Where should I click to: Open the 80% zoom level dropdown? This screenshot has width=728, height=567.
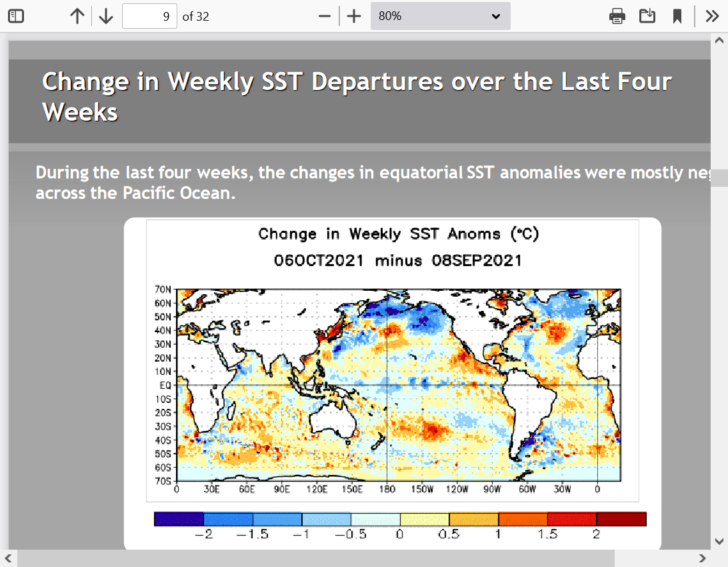pyautogui.click(x=440, y=16)
